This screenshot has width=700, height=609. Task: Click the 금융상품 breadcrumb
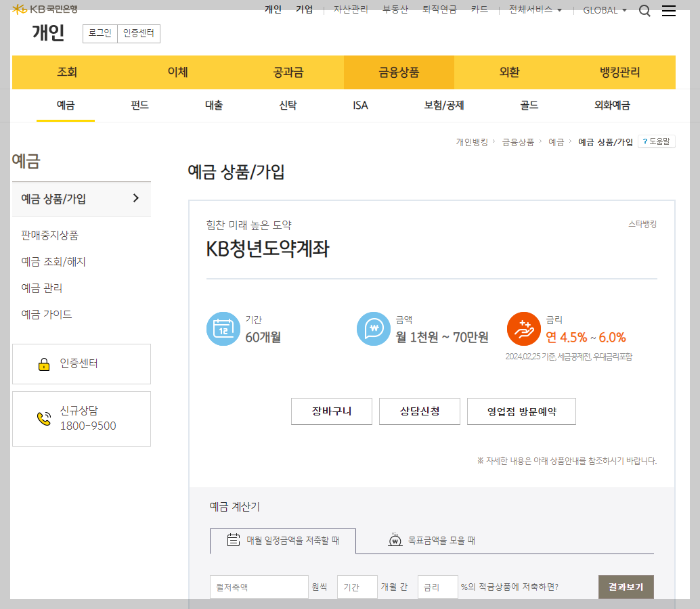(x=518, y=142)
